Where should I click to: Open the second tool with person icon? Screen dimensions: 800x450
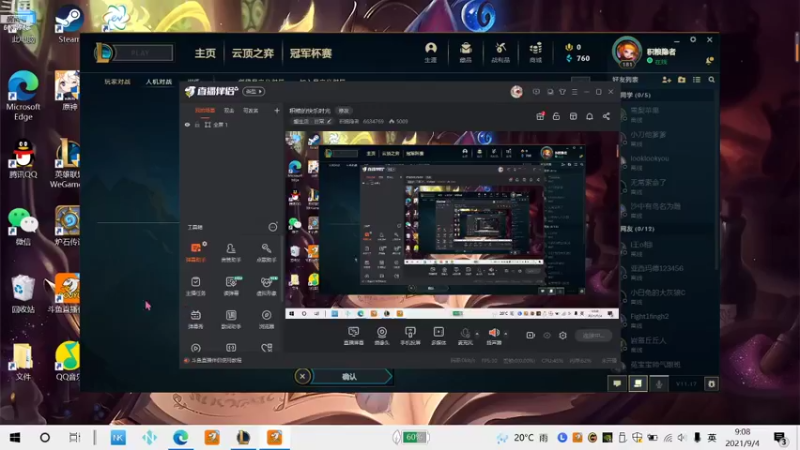coord(231,253)
